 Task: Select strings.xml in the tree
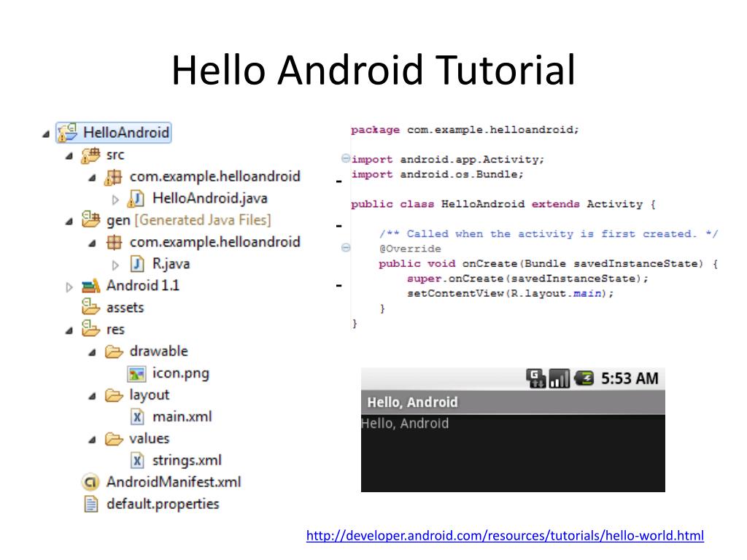coord(187,461)
